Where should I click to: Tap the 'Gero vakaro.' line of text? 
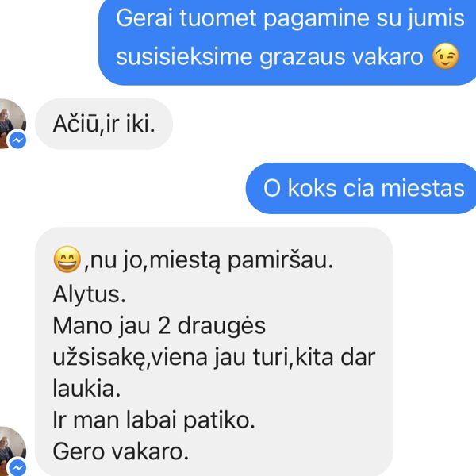point(121,451)
